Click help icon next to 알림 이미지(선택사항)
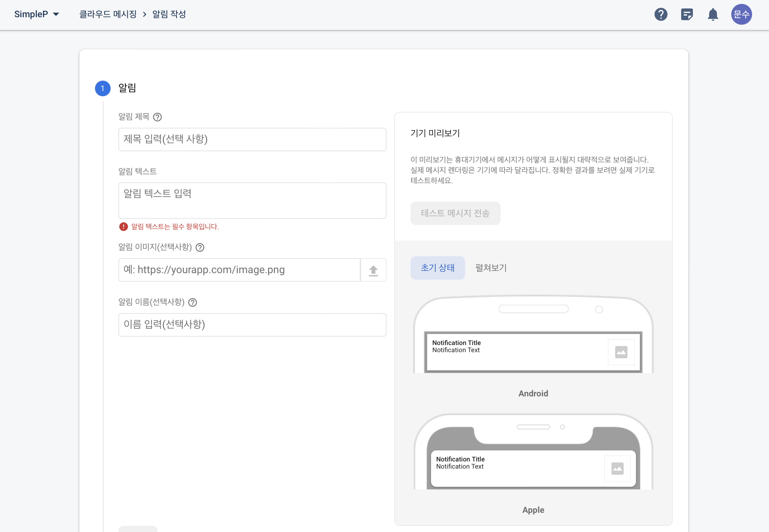 tap(200, 247)
